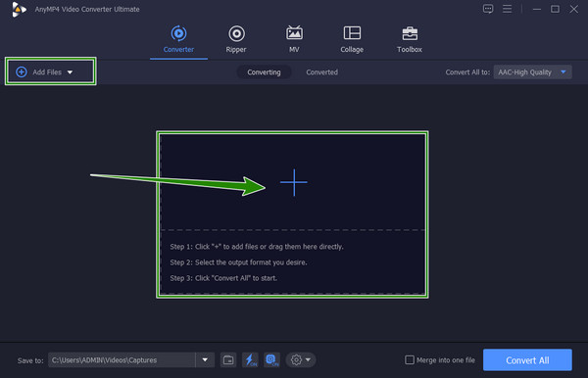
Task: Expand the save path dropdown arrow
Action: click(205, 360)
